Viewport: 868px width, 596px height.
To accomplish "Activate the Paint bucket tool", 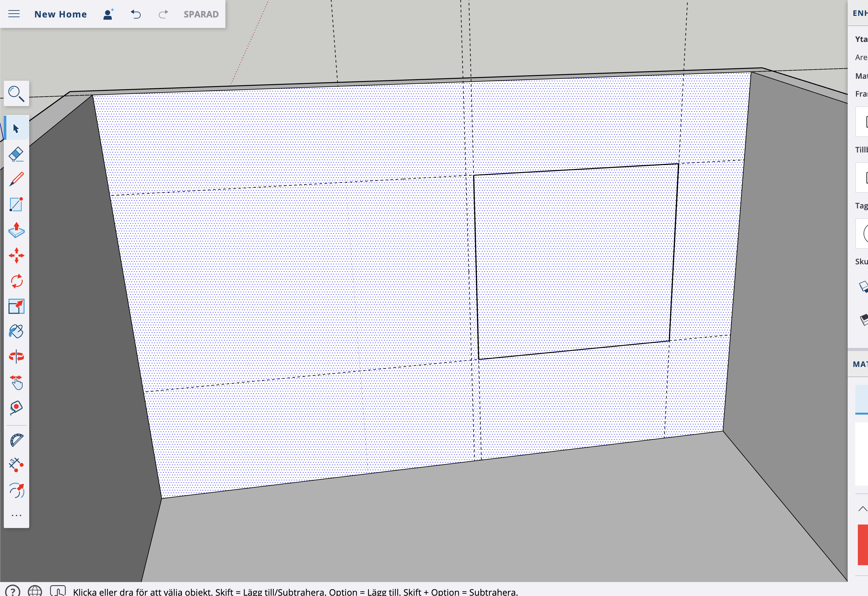I will (x=16, y=331).
